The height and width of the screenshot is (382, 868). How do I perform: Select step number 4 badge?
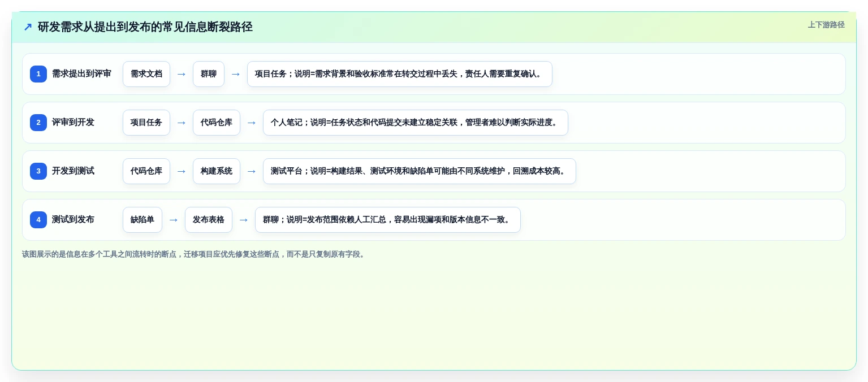(38, 220)
